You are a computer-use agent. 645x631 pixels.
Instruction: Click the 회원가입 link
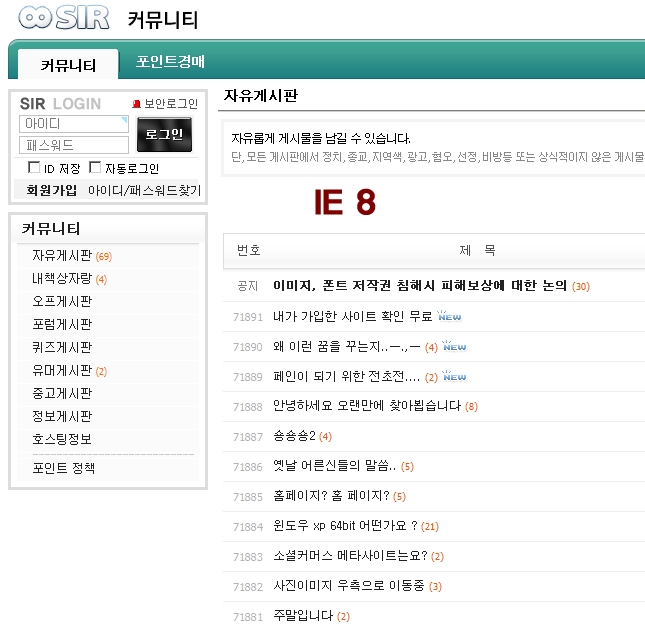52,190
